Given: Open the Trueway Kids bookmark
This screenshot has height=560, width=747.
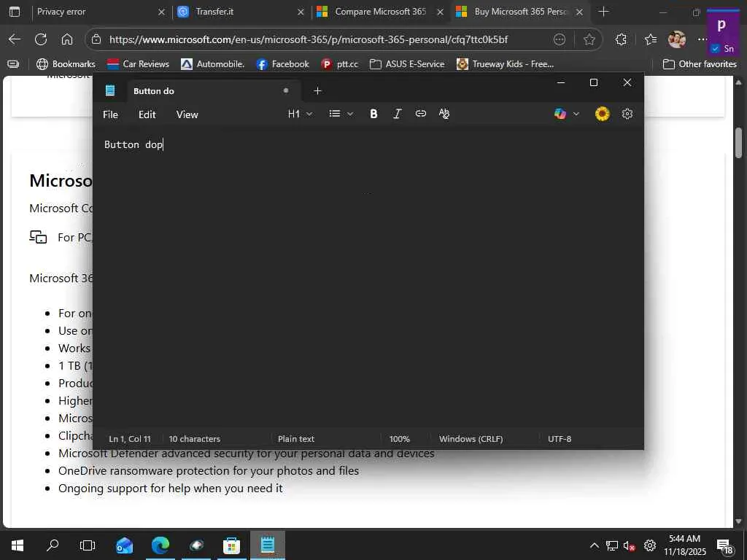Looking at the screenshot, I should 505,64.
